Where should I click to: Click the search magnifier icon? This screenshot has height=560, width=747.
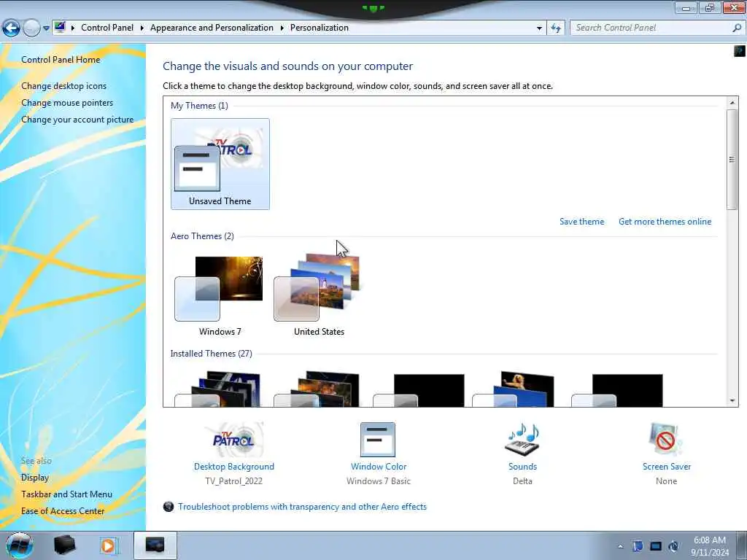737,28
